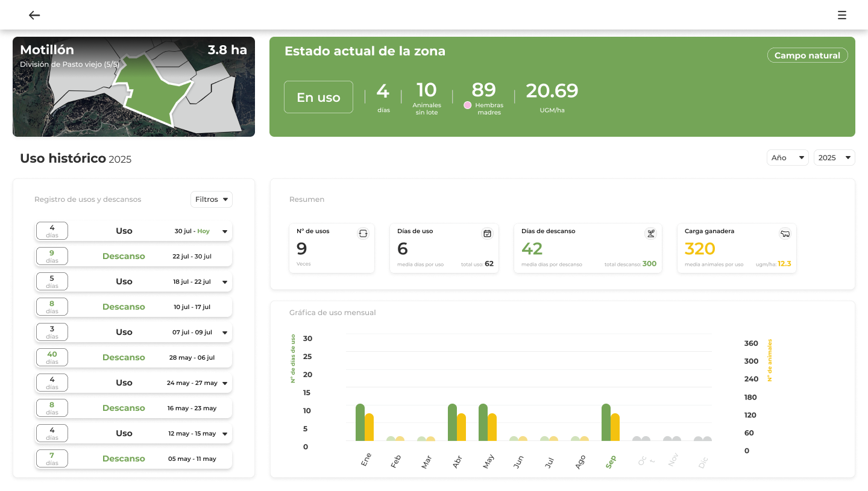Click the refresh icon in Nº de usos card
The height and width of the screenshot is (491, 868).
click(363, 234)
